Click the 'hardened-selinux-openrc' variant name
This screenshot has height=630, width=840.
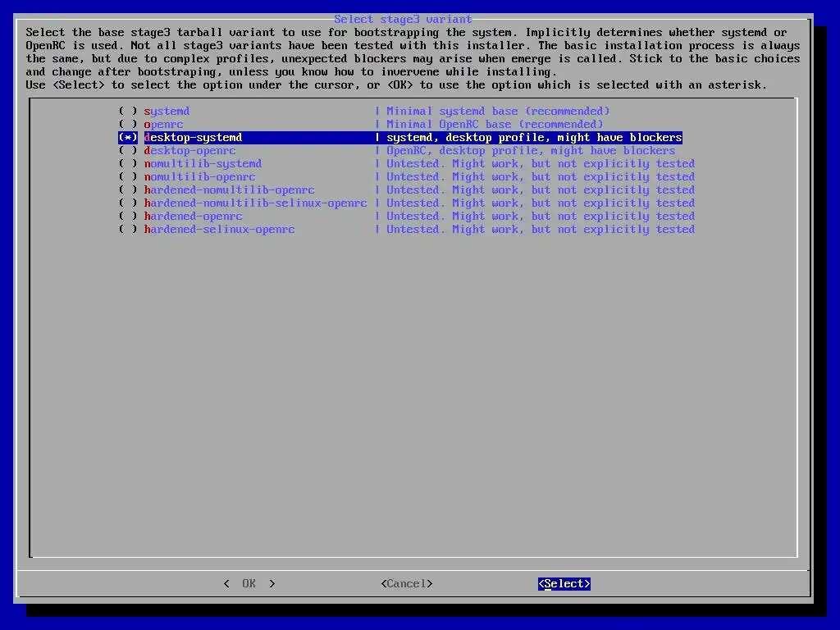tap(219, 230)
